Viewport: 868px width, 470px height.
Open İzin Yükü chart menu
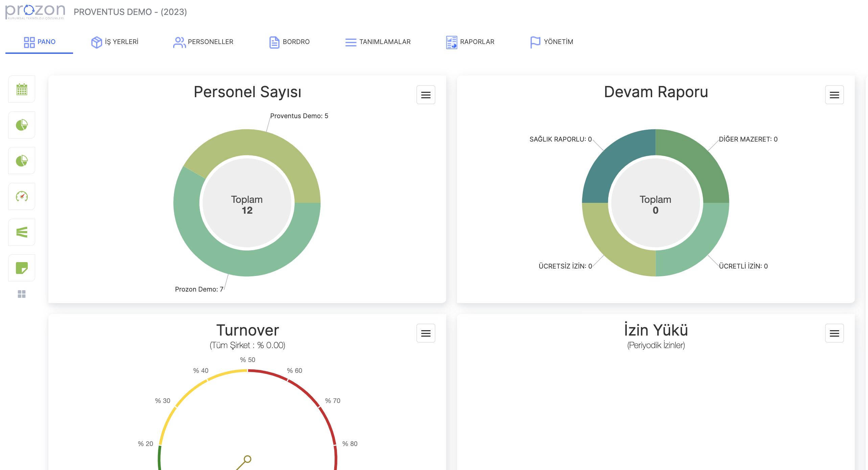pyautogui.click(x=834, y=333)
